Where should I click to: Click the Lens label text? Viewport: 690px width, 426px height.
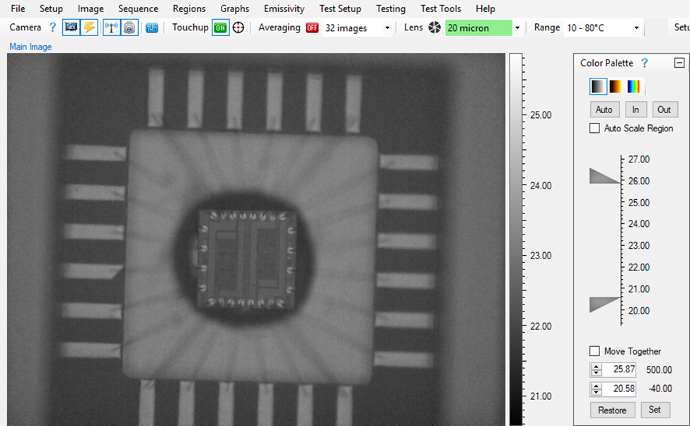[x=413, y=28]
